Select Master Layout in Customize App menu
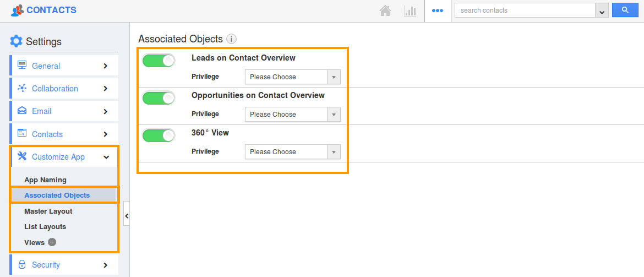Image resolution: width=644 pixels, height=277 pixels. pos(48,211)
